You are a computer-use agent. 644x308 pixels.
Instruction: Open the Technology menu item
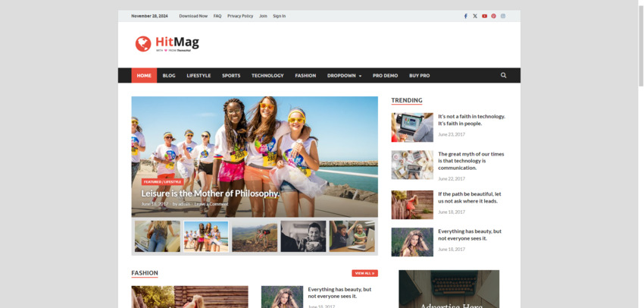coord(267,75)
